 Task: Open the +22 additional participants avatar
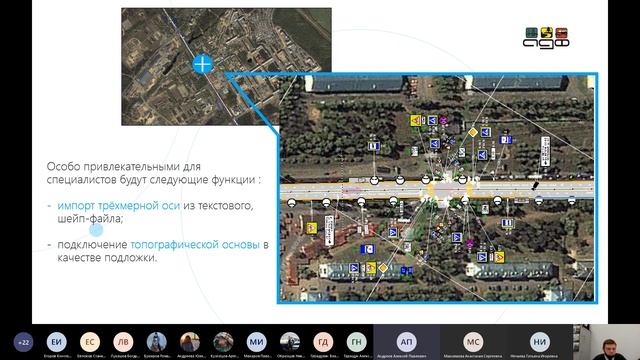coord(24,342)
